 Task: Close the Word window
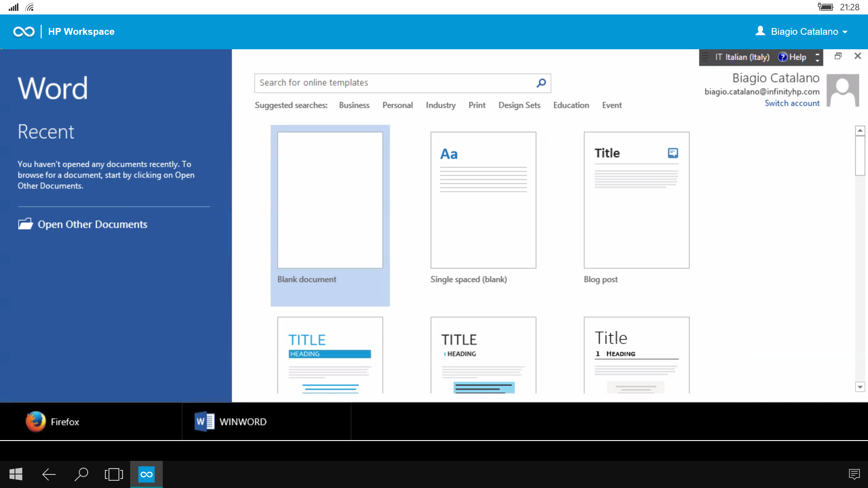pyautogui.click(x=858, y=56)
